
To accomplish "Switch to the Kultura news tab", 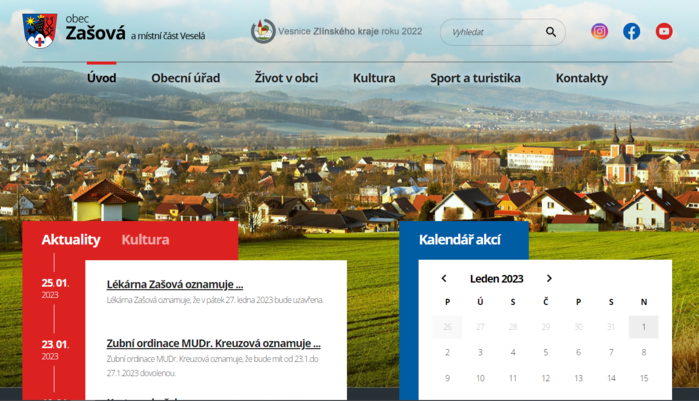I will coord(145,240).
